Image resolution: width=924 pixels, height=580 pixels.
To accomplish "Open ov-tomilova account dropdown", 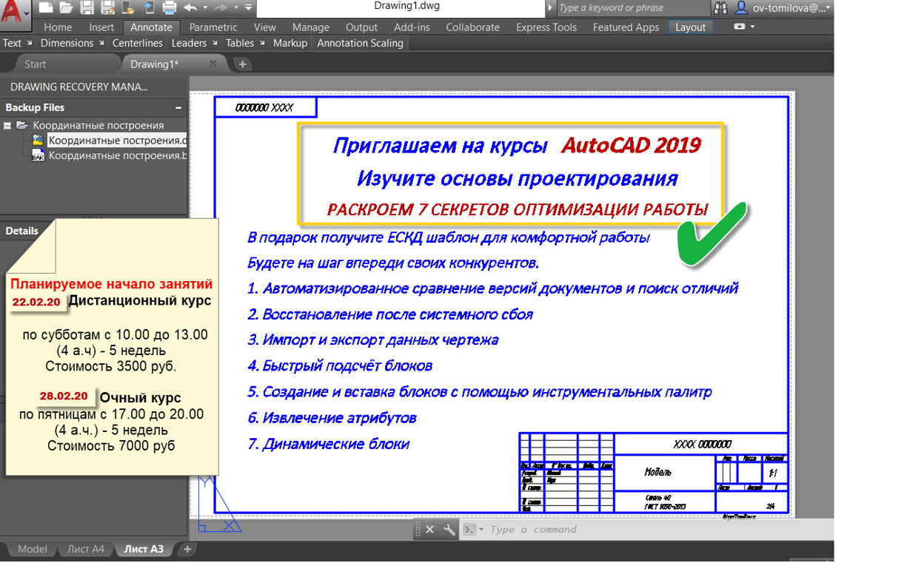I will (791, 8).
